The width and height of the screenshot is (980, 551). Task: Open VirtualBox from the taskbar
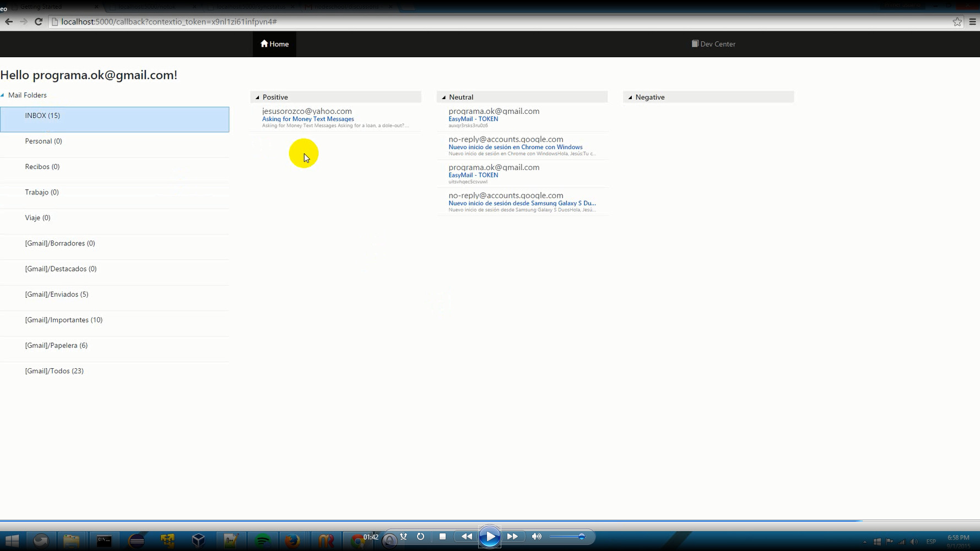(198, 540)
